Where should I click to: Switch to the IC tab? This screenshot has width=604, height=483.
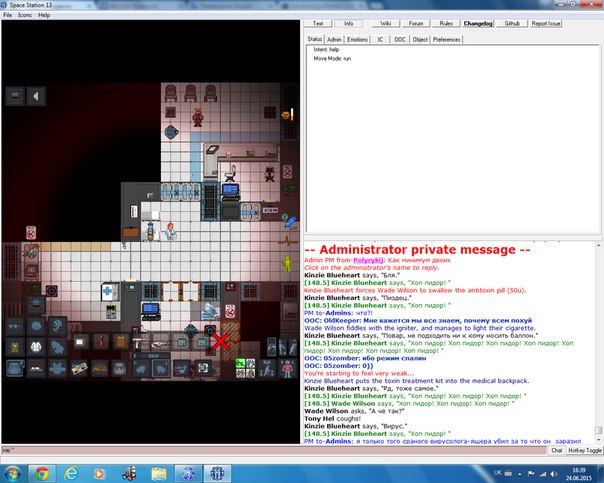380,39
